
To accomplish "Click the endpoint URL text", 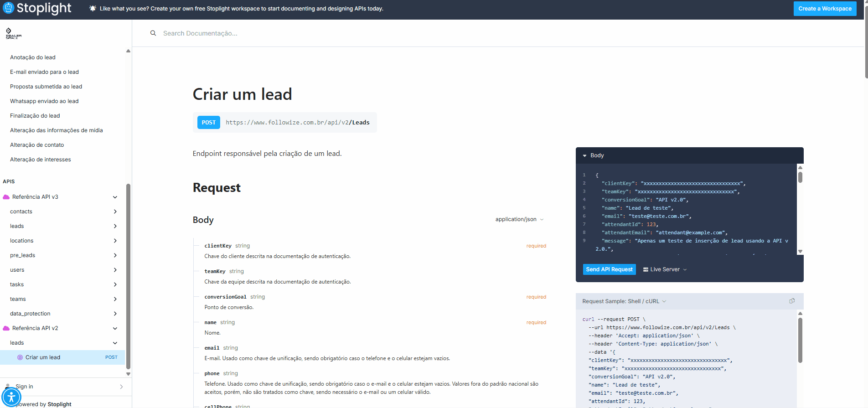I will [298, 123].
